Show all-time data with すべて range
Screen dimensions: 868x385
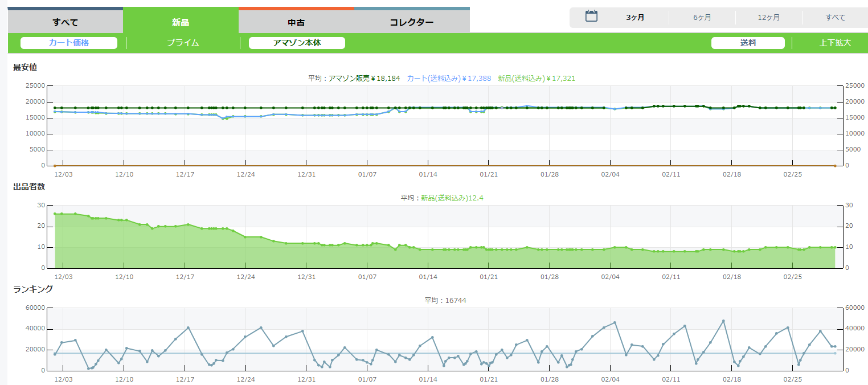[x=836, y=18]
